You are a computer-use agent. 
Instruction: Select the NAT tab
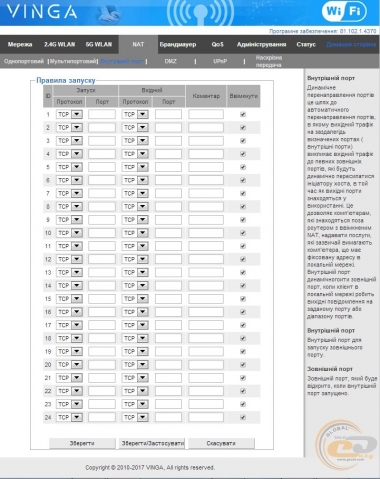[138, 44]
